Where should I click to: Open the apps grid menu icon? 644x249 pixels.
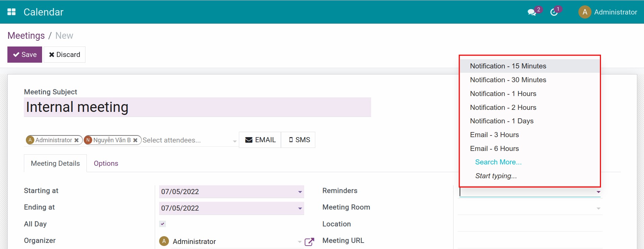(11, 12)
